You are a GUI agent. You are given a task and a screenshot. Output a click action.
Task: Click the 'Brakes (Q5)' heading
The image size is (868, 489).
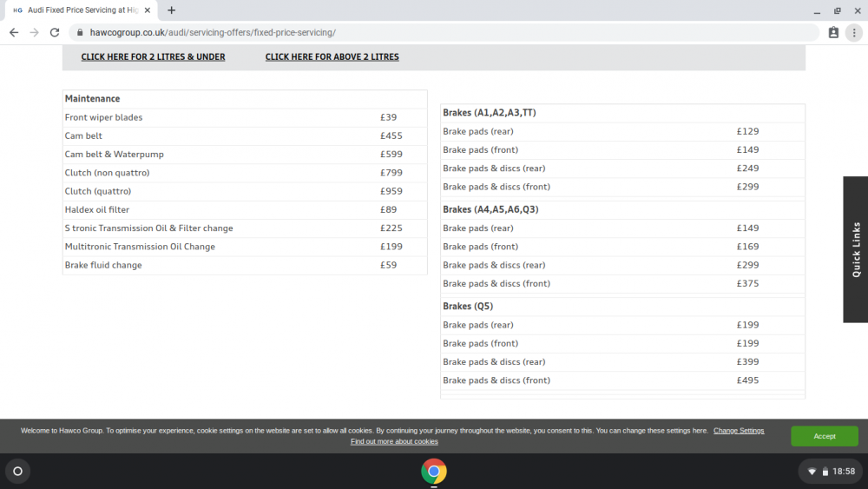click(x=468, y=307)
